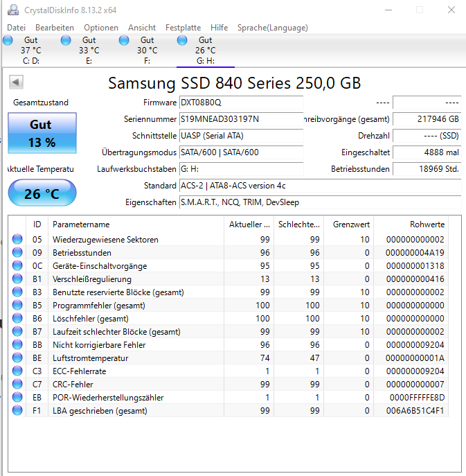Click status orb of Nicht korrigierbare Fehler row
Screen dimensions: 466x476
click(17, 344)
